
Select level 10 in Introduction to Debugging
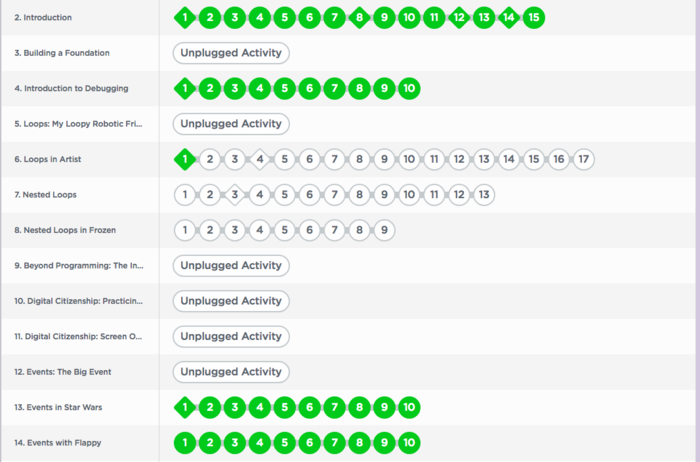click(409, 88)
